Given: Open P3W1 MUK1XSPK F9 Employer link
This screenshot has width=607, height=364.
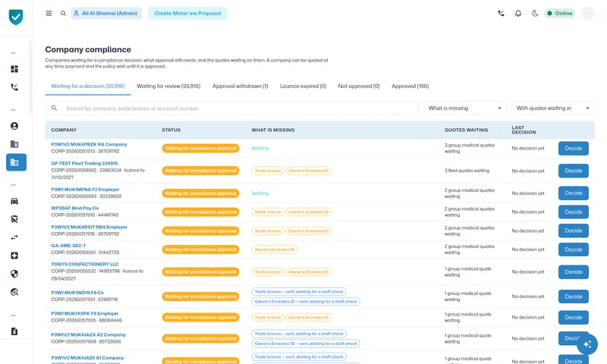Looking at the screenshot, I should (85, 314).
